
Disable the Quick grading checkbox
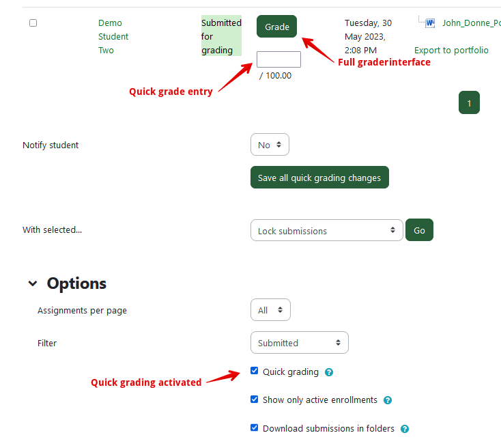[x=255, y=372]
